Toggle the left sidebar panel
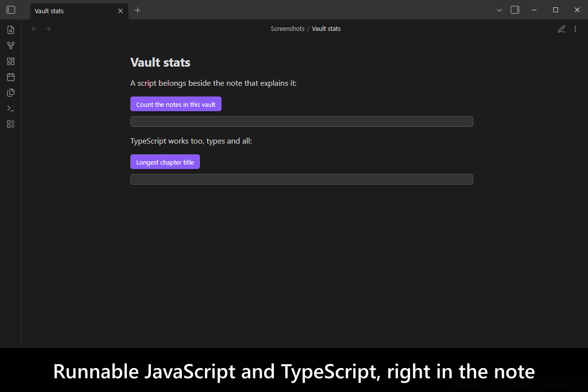Viewport: 588px width, 392px height. click(x=11, y=10)
